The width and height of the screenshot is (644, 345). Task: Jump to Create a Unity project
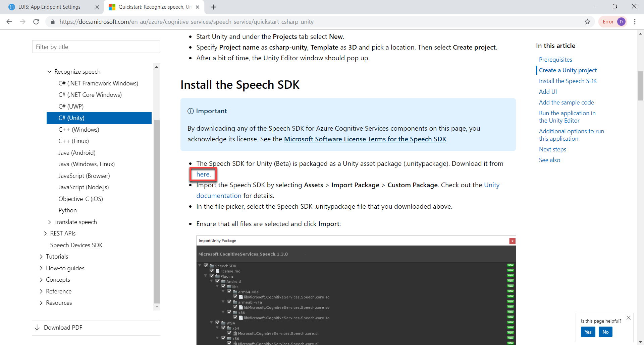pyautogui.click(x=568, y=70)
